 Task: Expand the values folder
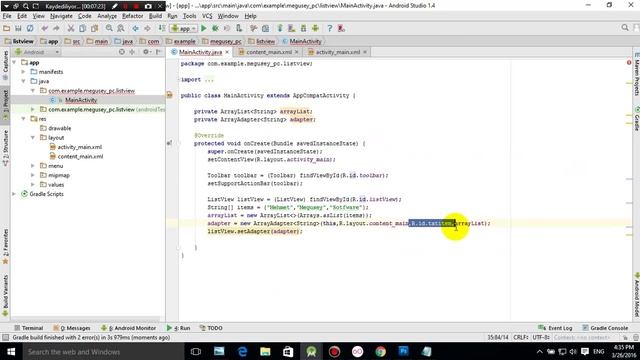coord(33,184)
